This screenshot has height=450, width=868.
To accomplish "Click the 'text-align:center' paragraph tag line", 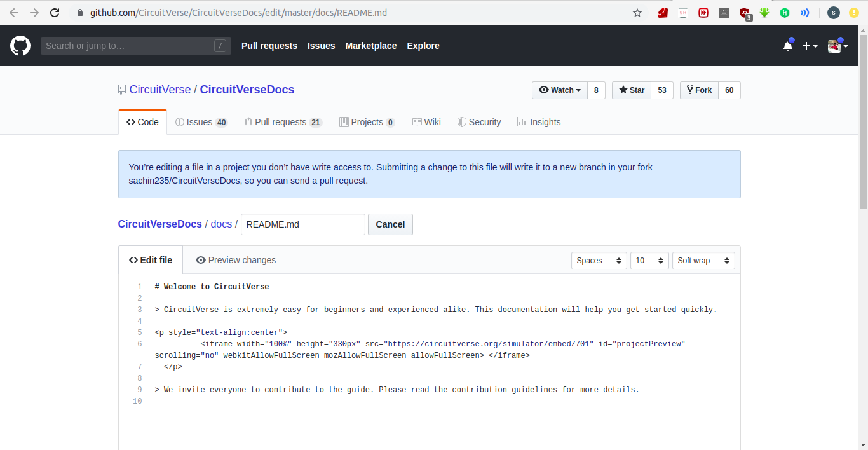I will point(221,332).
